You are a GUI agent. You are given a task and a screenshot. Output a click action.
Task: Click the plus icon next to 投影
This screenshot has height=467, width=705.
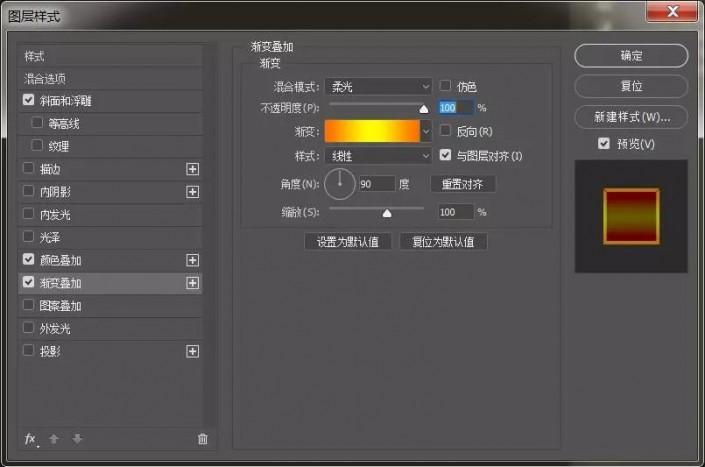192,351
